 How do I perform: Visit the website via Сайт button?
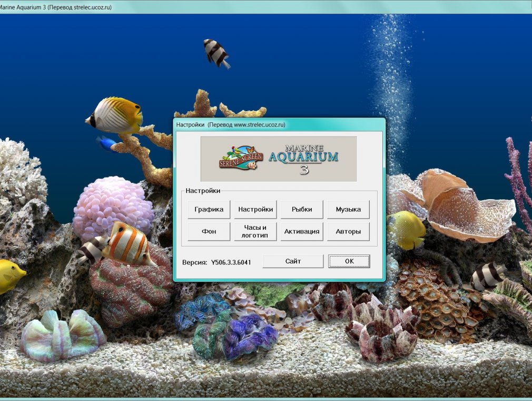293,261
